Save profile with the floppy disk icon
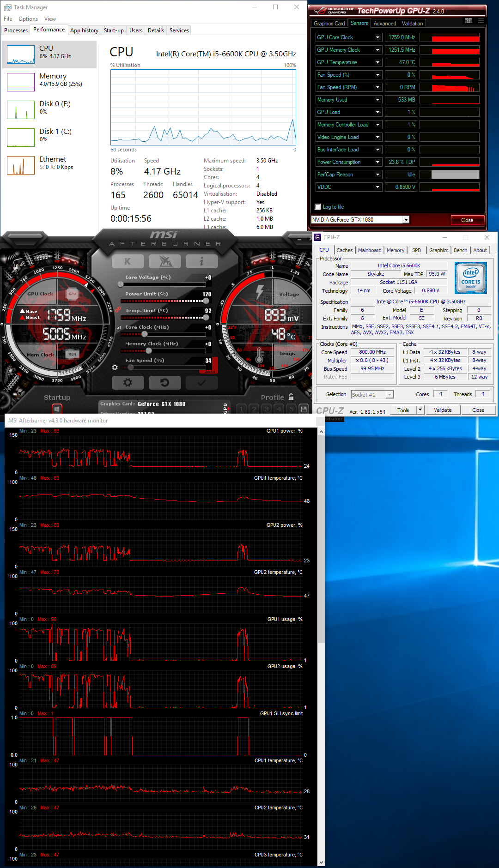499x868 pixels. [x=304, y=409]
